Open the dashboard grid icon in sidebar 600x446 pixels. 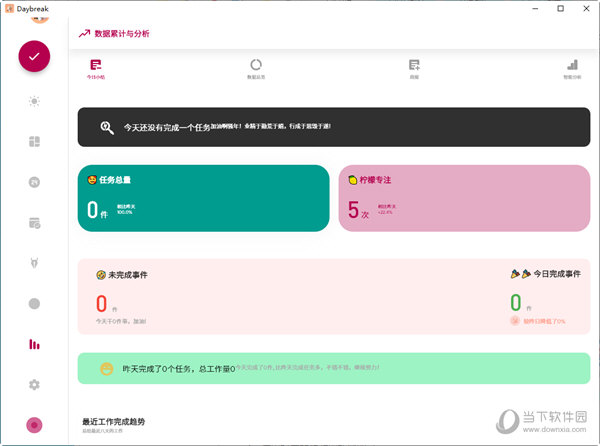point(34,142)
